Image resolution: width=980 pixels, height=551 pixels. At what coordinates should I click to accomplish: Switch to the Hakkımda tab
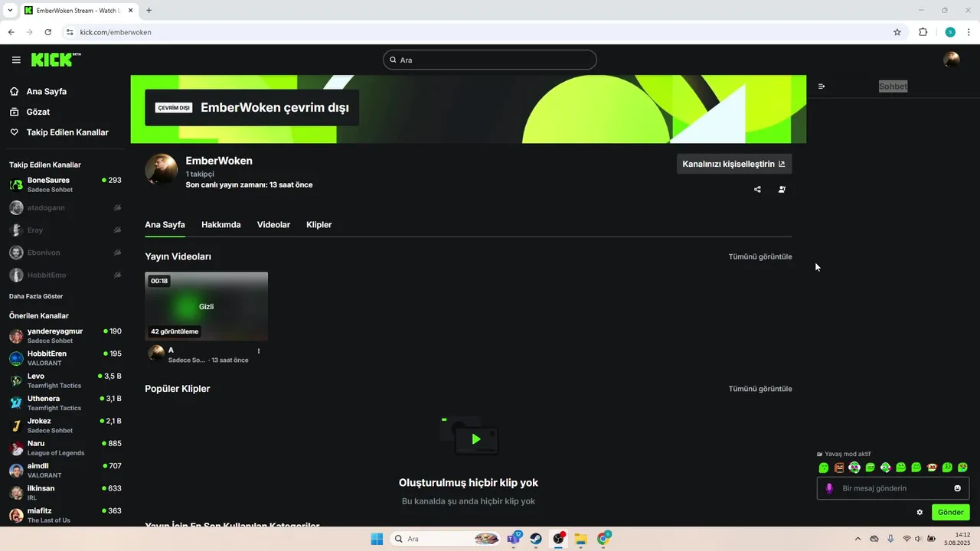tap(221, 224)
